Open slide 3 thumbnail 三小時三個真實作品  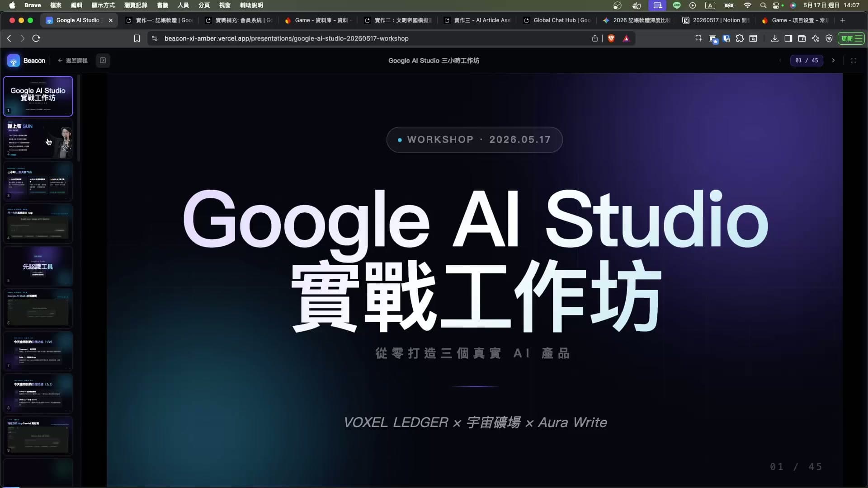pos(38,181)
